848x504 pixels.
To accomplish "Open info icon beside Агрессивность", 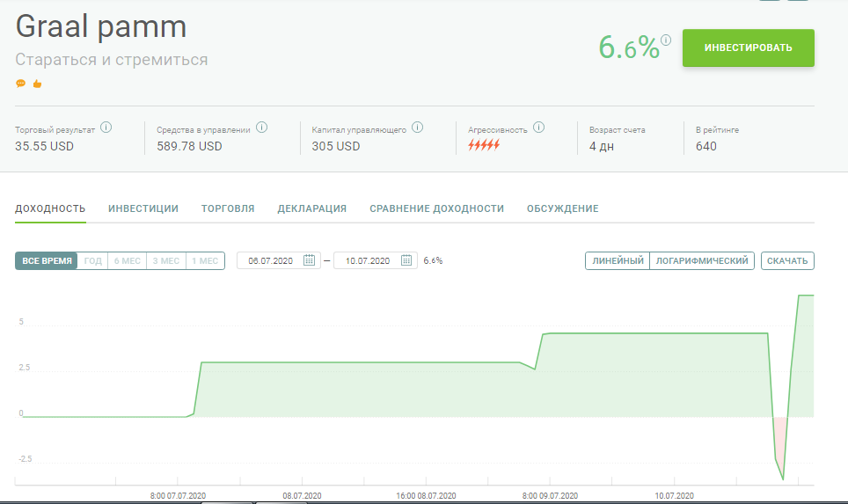I will (538, 128).
